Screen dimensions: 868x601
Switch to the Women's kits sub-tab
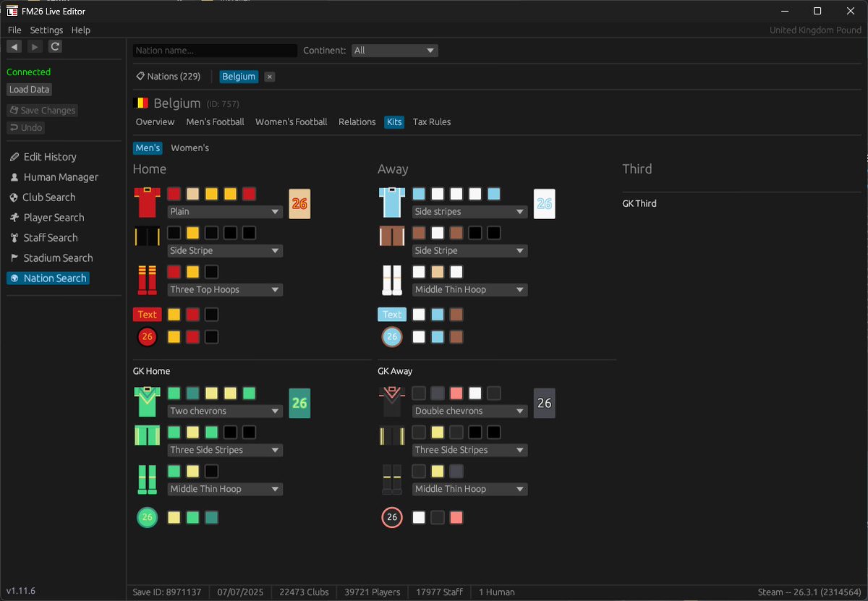[190, 148]
